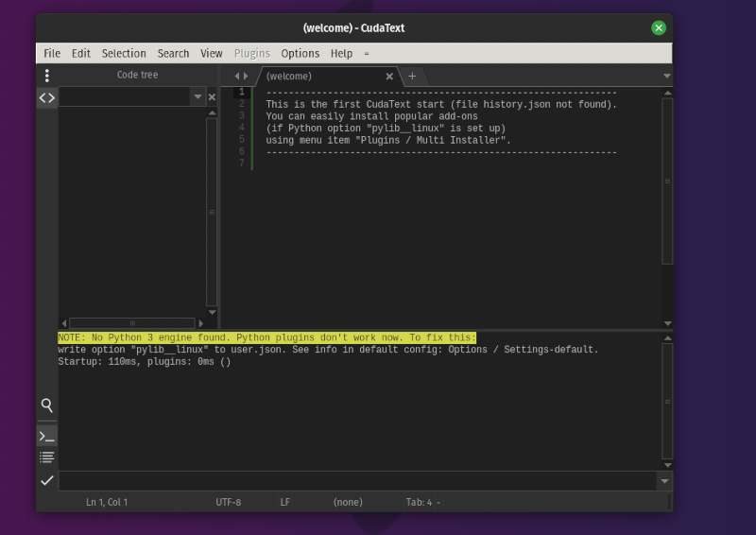Show the Output list panel icon
756x535 pixels.
click(x=46, y=457)
